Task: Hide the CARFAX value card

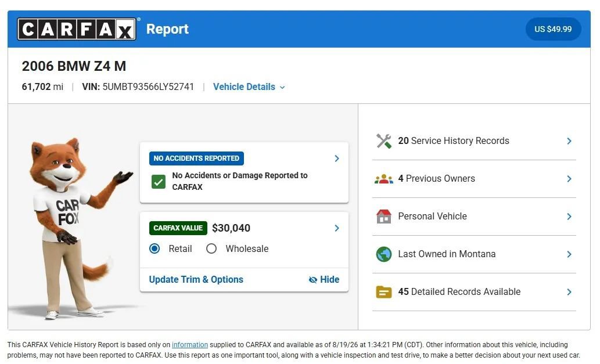Action: click(x=324, y=279)
